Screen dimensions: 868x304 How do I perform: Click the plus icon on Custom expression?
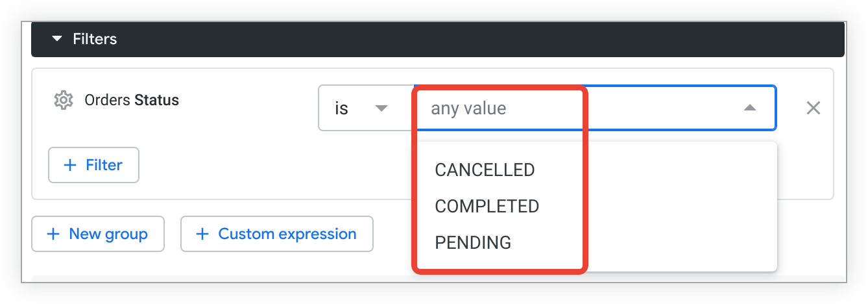point(202,234)
